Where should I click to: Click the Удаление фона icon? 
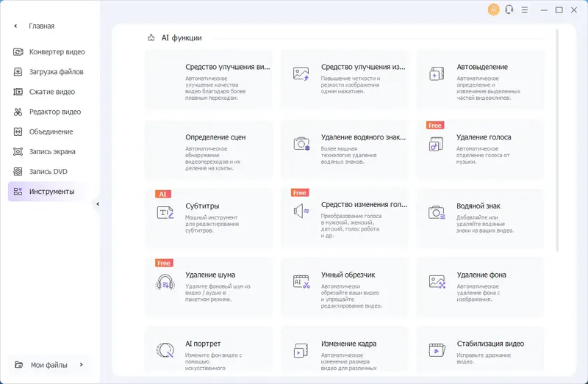(437, 282)
